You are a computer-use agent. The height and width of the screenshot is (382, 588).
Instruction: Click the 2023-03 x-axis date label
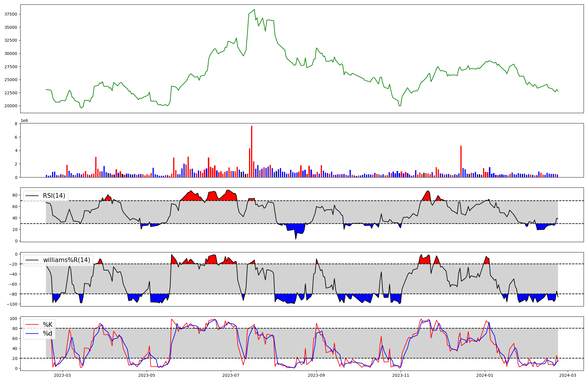click(x=63, y=375)
